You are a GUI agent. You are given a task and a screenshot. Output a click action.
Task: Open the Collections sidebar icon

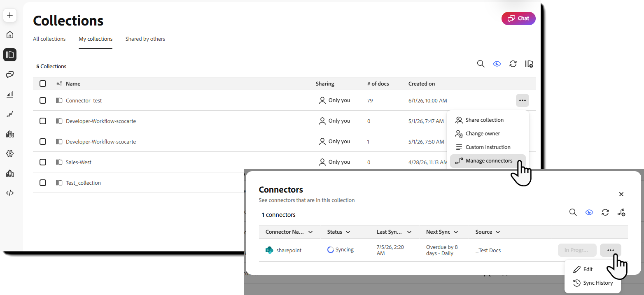coord(10,55)
